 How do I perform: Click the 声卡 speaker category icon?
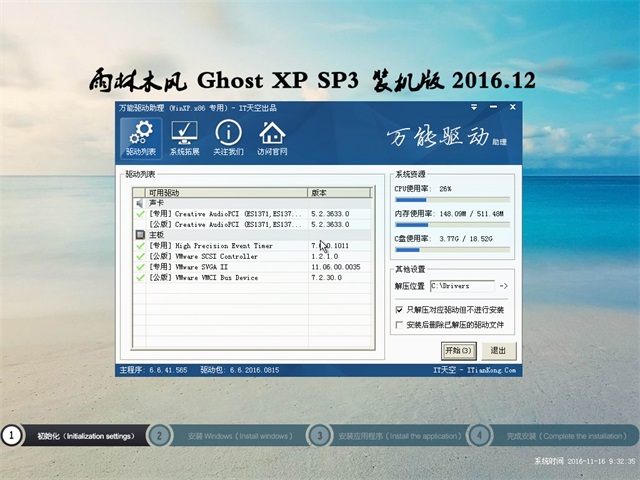click(140, 203)
